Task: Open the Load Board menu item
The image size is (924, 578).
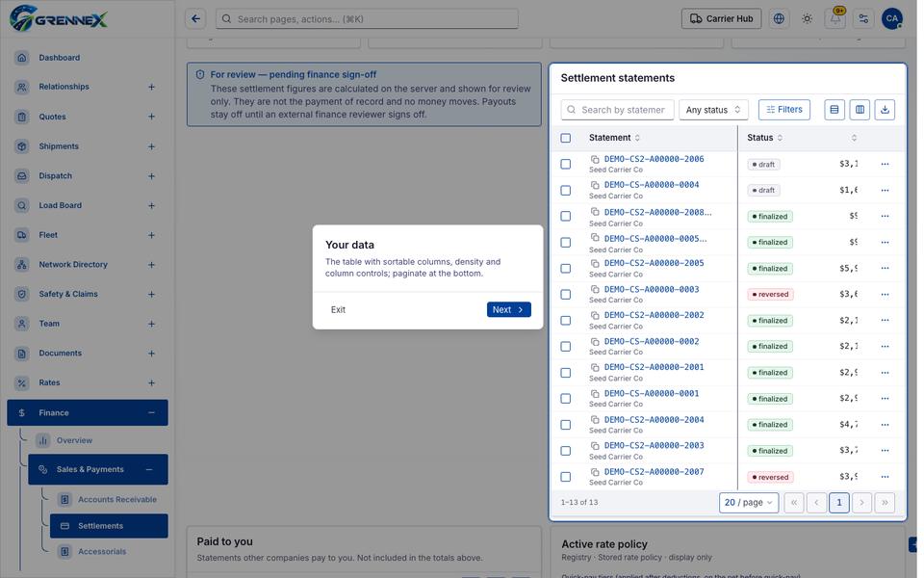Action: pyautogui.click(x=88, y=205)
